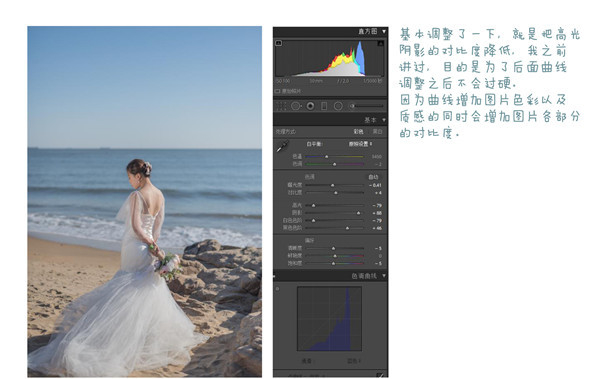The image size is (600, 379).
Task: Click the 白平衡 label
Action: pos(315,144)
